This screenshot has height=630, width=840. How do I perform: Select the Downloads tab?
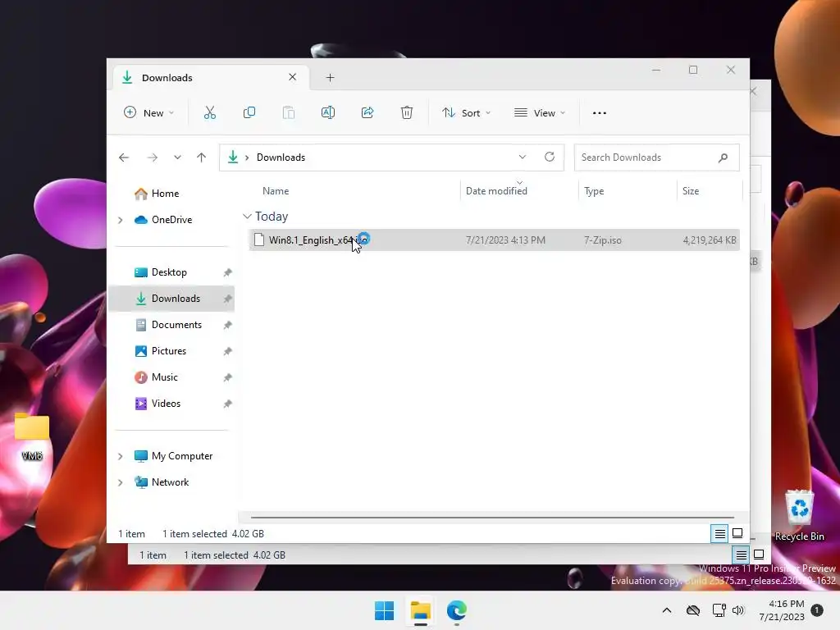coord(211,78)
